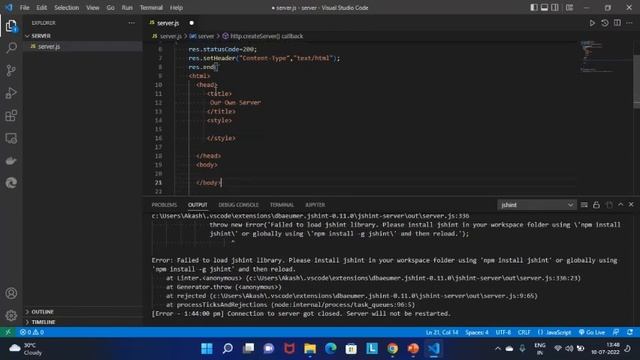
Task: Open the feedback icon in status bar
Action: coord(616,332)
